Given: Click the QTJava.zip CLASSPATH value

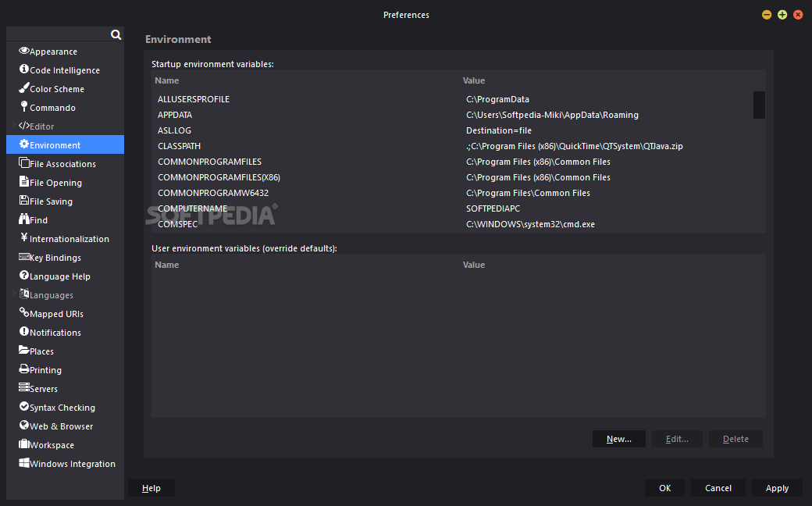Looking at the screenshot, I should click(575, 146).
